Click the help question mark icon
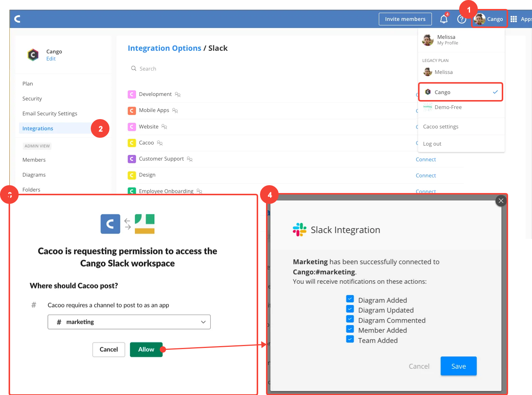Screen dimensions: 532x395 (x=462, y=19)
